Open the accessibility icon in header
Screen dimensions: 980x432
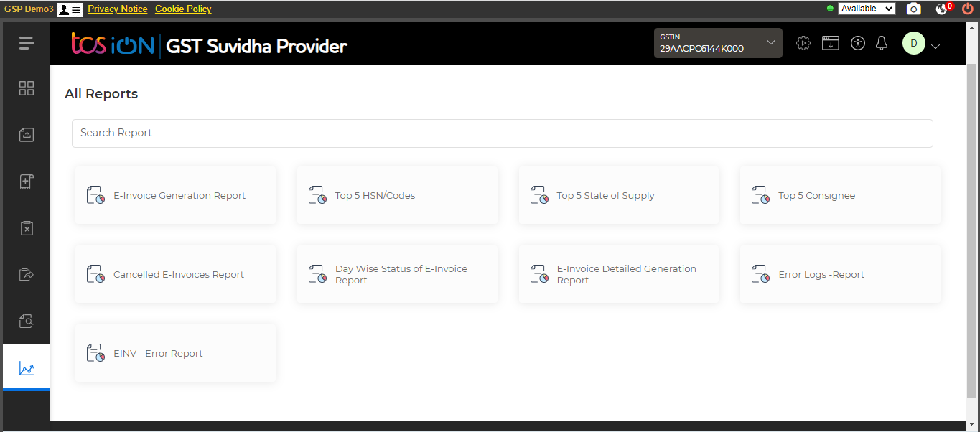(x=858, y=43)
